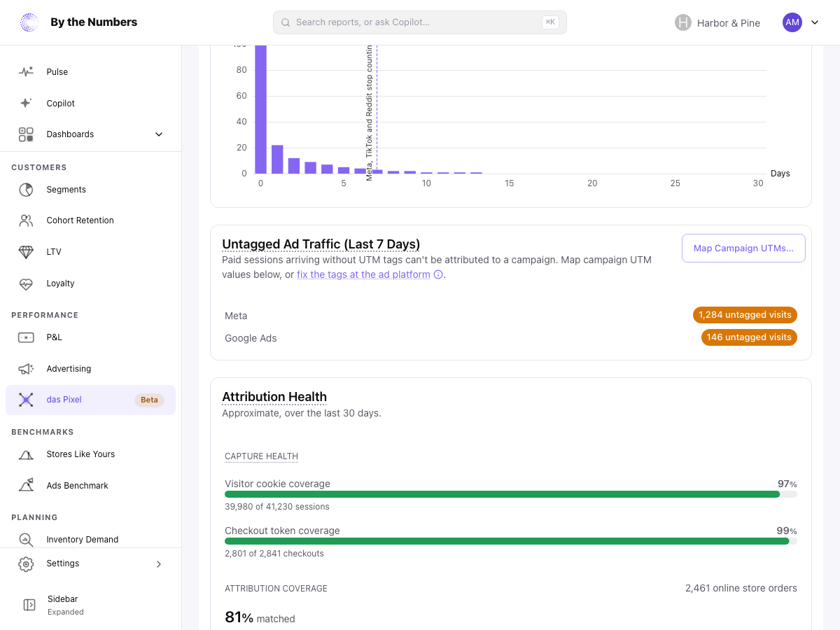The width and height of the screenshot is (840, 630).
Task: Click the 1,284 untagged visits badge
Action: tap(745, 315)
